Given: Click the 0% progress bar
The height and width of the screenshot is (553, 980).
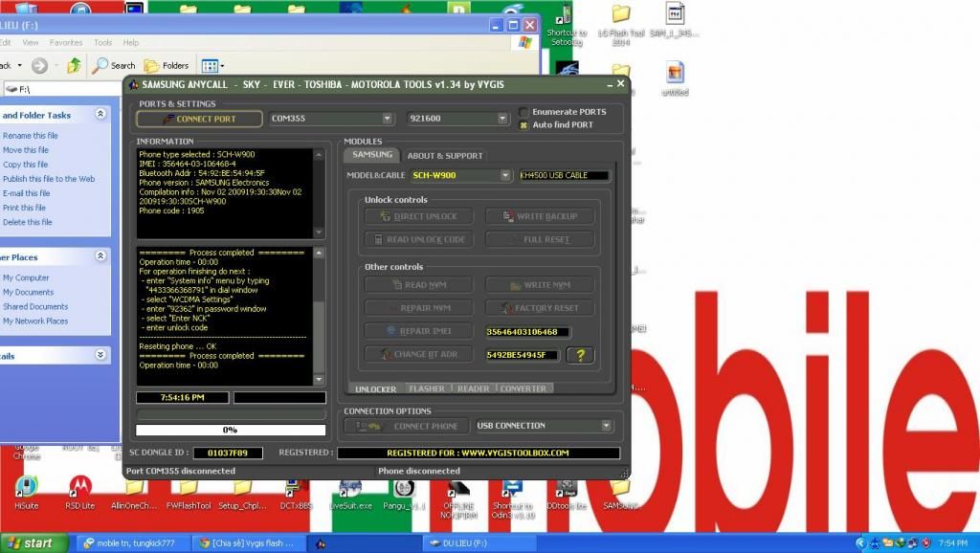Looking at the screenshot, I should [231, 430].
